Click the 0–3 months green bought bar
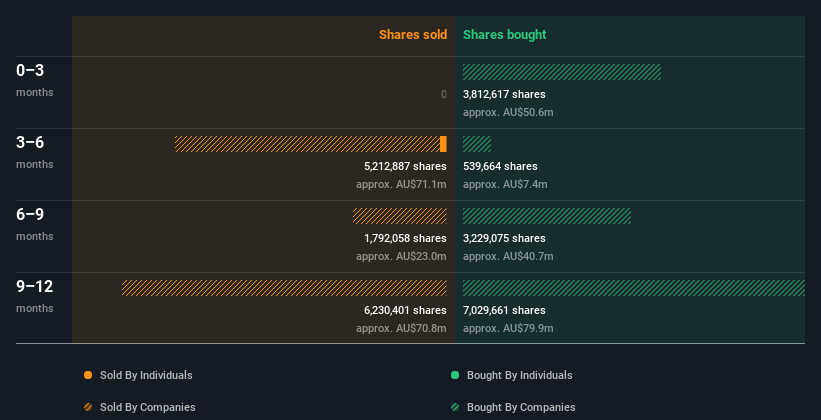Image resolution: width=821 pixels, height=420 pixels. (x=562, y=72)
